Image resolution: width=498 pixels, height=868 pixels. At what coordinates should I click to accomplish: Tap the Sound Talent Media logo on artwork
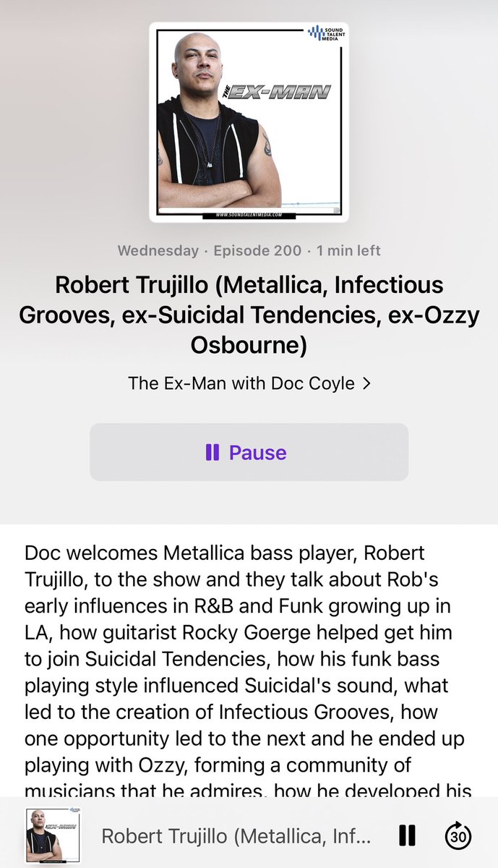click(x=323, y=34)
